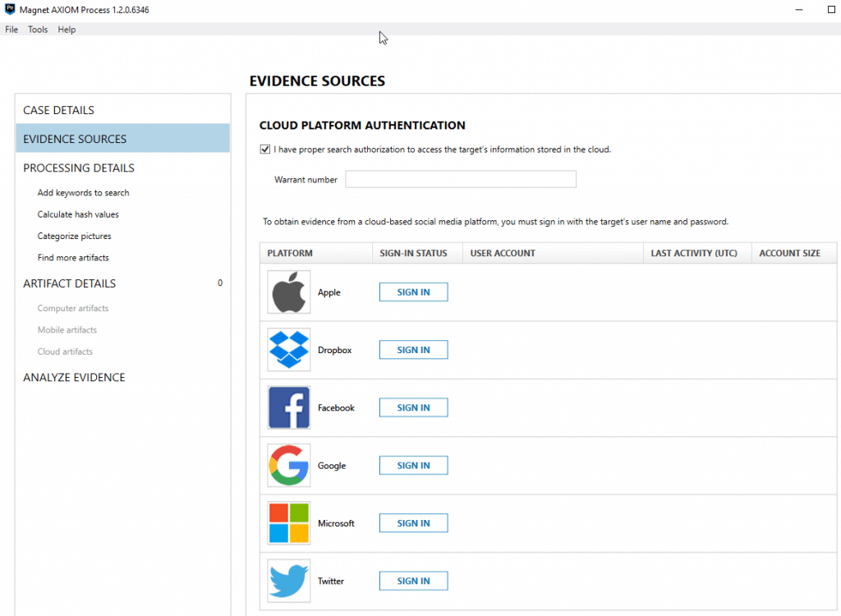Click the Apple platform name text

point(329,292)
